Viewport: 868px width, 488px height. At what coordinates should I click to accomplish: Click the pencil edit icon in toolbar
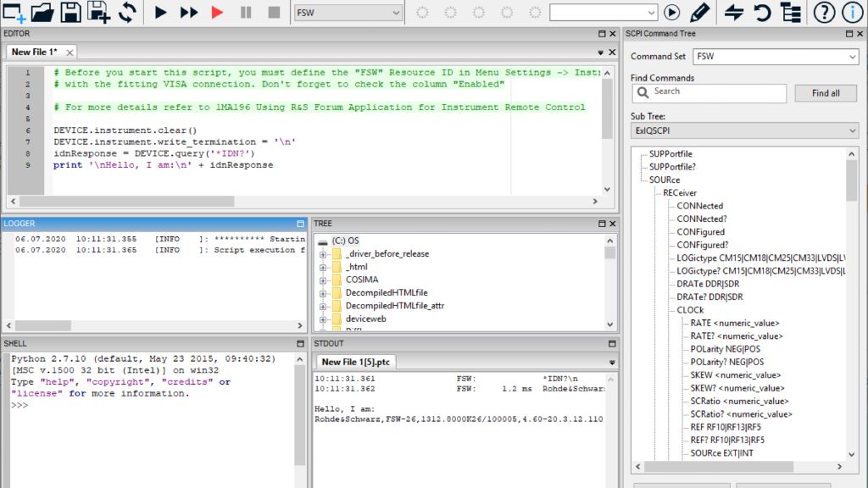[699, 13]
